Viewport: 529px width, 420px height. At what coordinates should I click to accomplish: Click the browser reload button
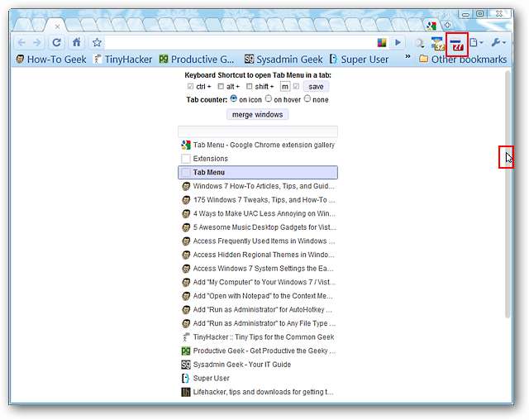point(57,42)
